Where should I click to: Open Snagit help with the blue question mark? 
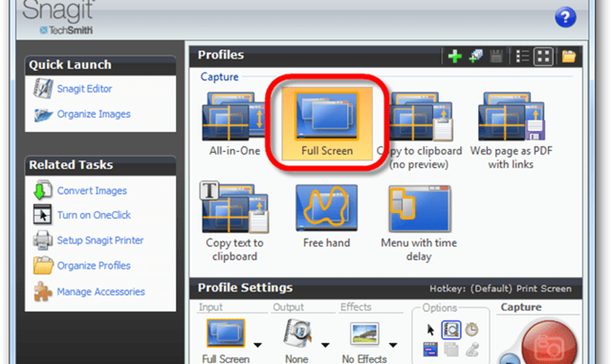[565, 17]
